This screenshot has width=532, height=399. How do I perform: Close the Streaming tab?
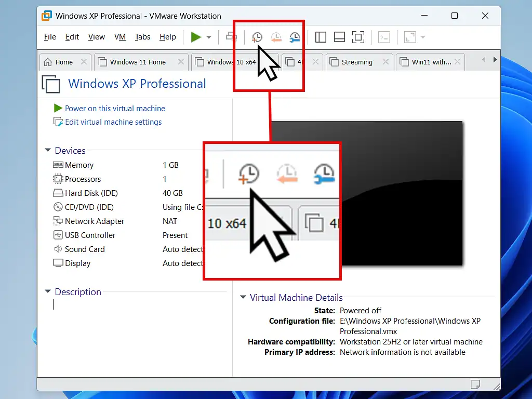(x=385, y=62)
